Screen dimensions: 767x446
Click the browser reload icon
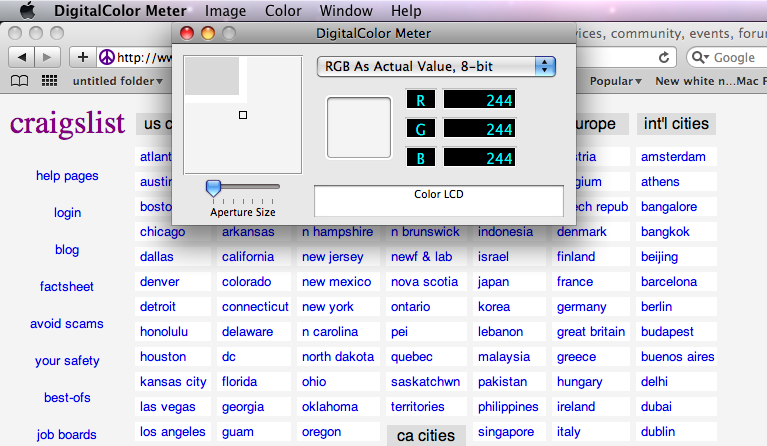tap(663, 58)
